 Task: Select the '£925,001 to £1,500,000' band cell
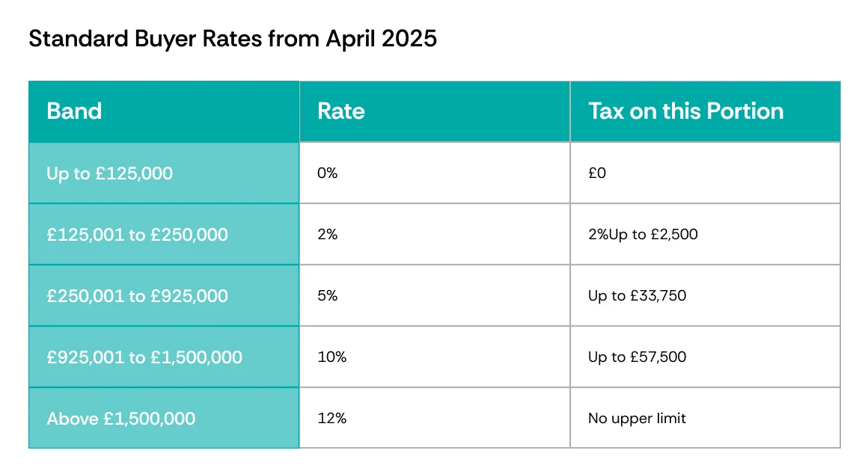click(164, 357)
